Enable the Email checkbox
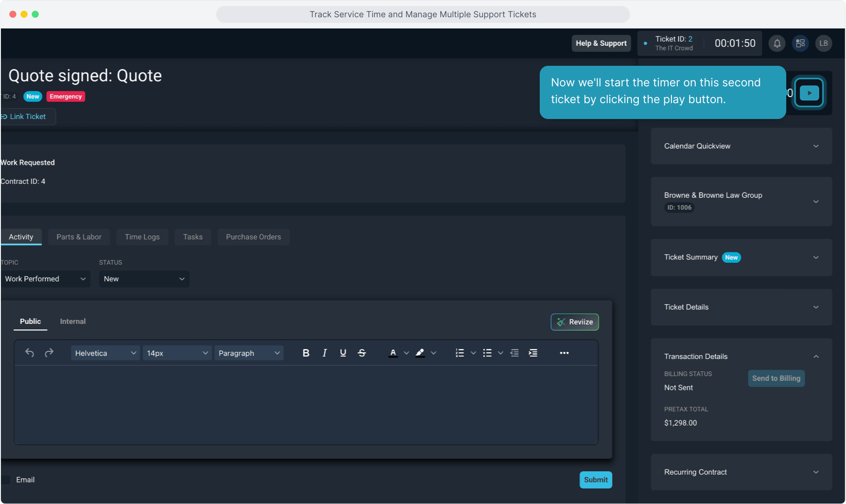Image resolution: width=846 pixels, height=504 pixels. point(6,480)
